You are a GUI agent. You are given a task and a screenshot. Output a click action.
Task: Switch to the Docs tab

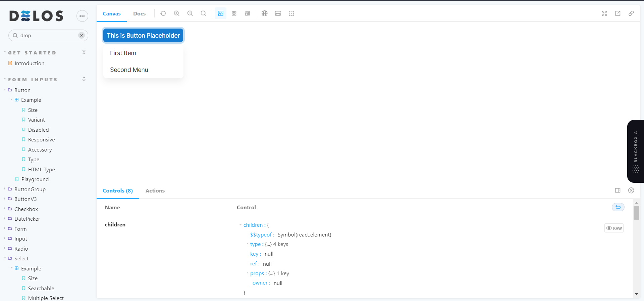click(139, 14)
